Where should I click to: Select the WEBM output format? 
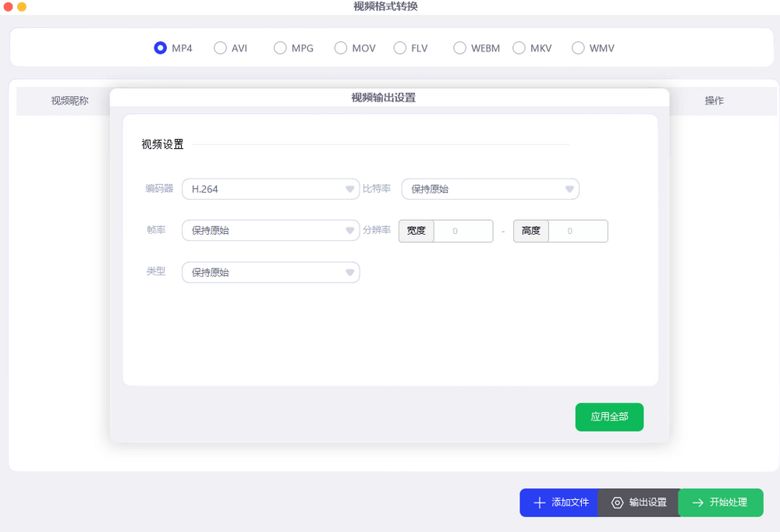click(x=459, y=48)
